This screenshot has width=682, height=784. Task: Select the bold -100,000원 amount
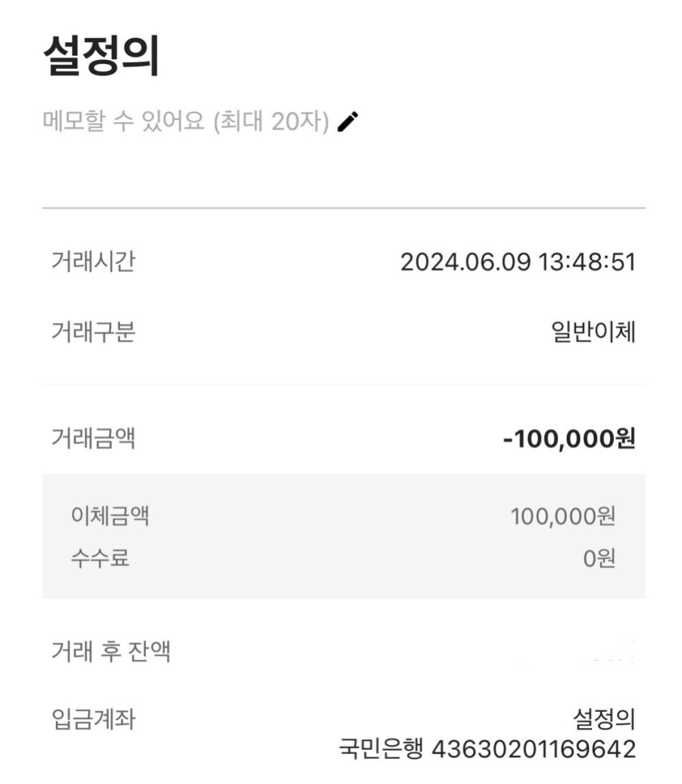[569, 438]
